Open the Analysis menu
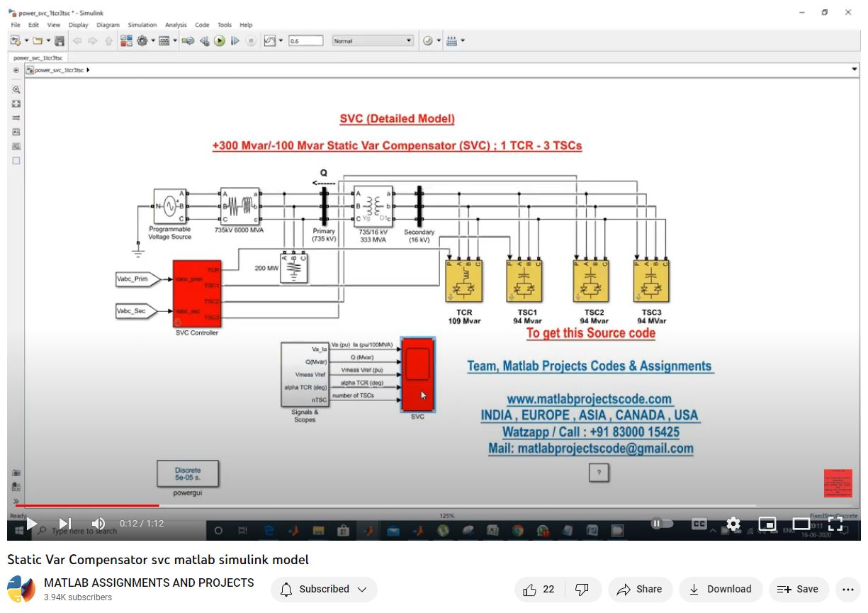The image size is (868, 613). (x=176, y=25)
